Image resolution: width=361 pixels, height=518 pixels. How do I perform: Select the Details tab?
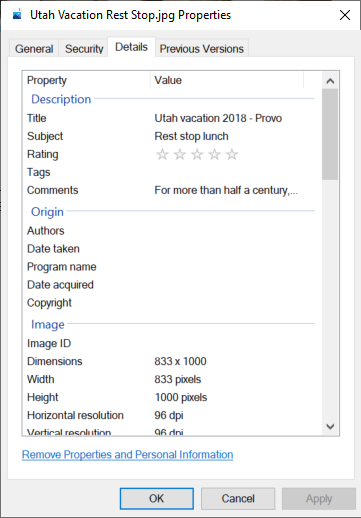[131, 47]
